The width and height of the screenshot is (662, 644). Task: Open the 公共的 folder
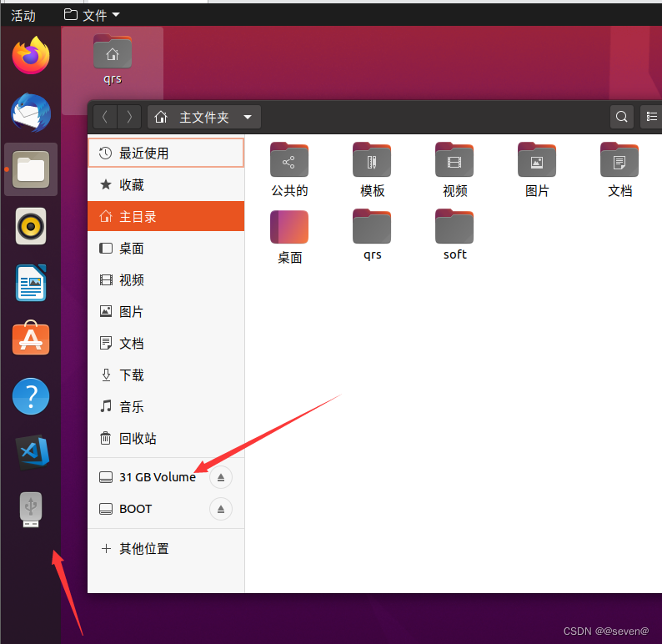(289, 170)
